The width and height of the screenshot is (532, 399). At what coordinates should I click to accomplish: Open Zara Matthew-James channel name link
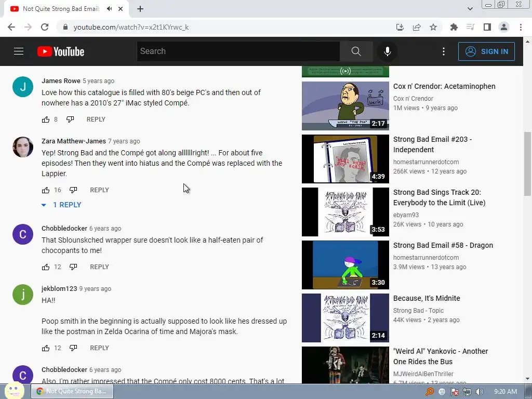tap(74, 141)
